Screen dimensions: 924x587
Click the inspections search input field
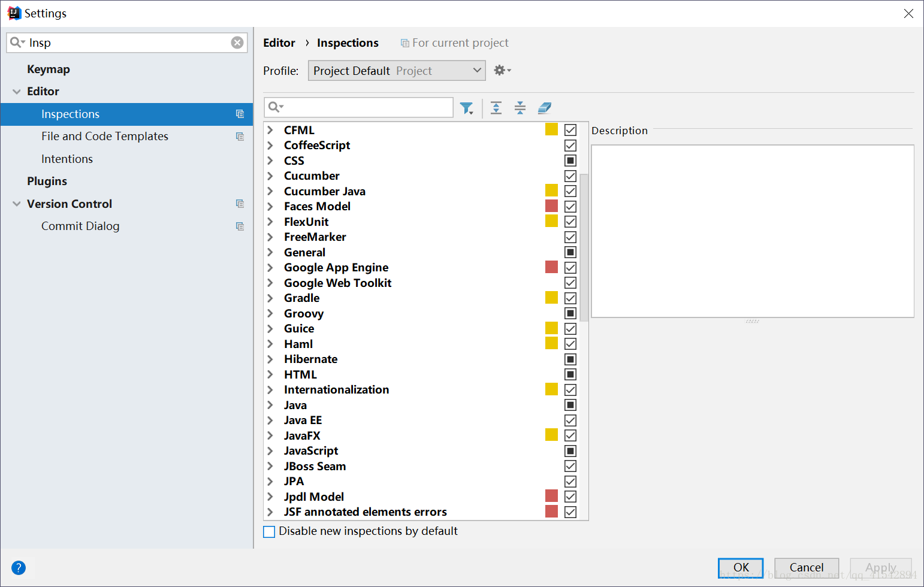pyautogui.click(x=358, y=107)
